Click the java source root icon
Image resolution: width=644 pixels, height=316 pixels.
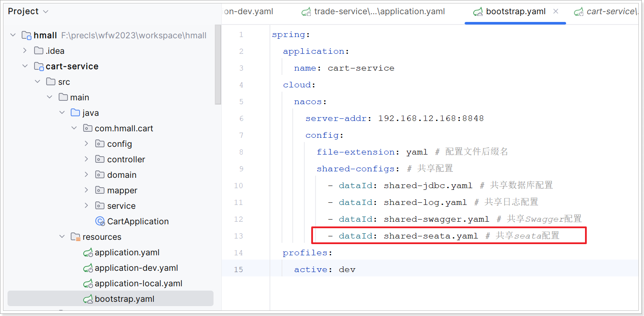tap(75, 113)
